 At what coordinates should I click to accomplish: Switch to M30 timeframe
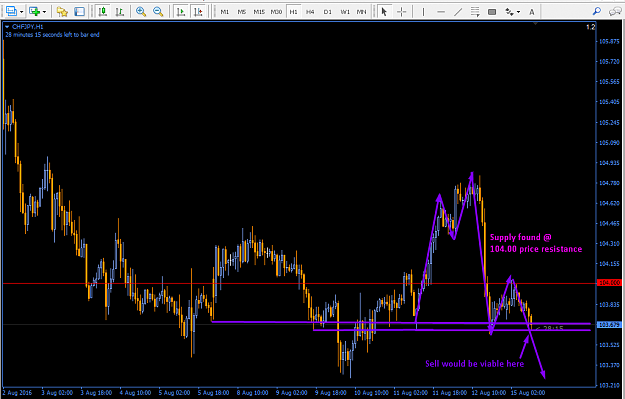pyautogui.click(x=276, y=12)
